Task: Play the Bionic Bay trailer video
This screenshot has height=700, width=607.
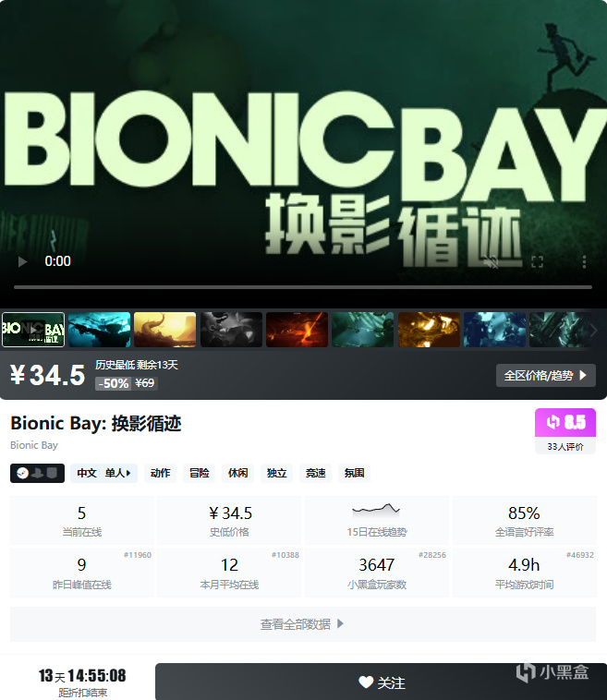Action: pos(22,261)
